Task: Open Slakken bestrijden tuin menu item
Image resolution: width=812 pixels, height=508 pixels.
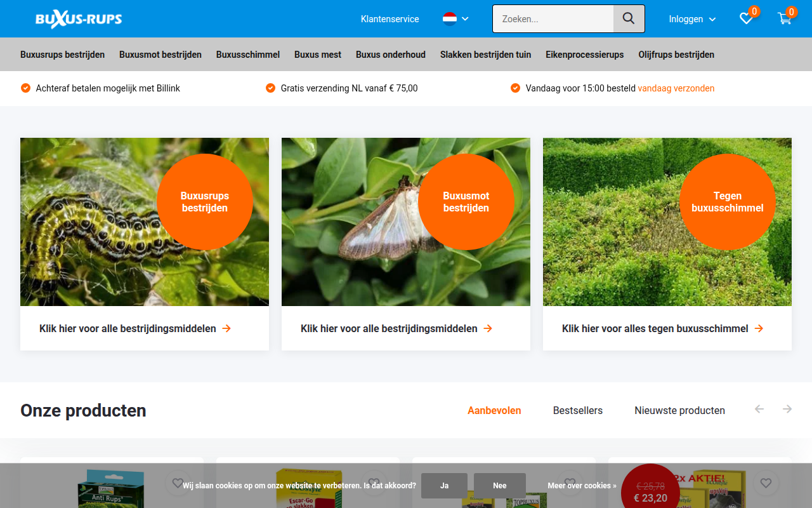Action: [486, 55]
